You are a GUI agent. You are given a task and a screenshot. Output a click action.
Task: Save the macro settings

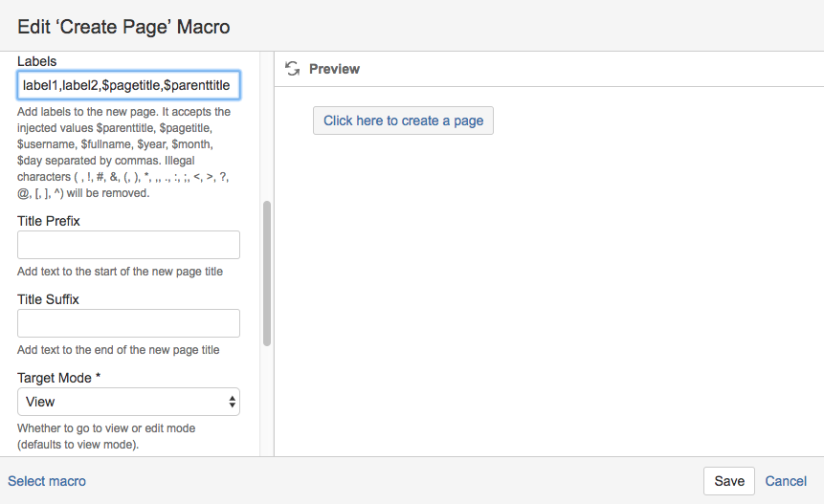tap(729, 481)
